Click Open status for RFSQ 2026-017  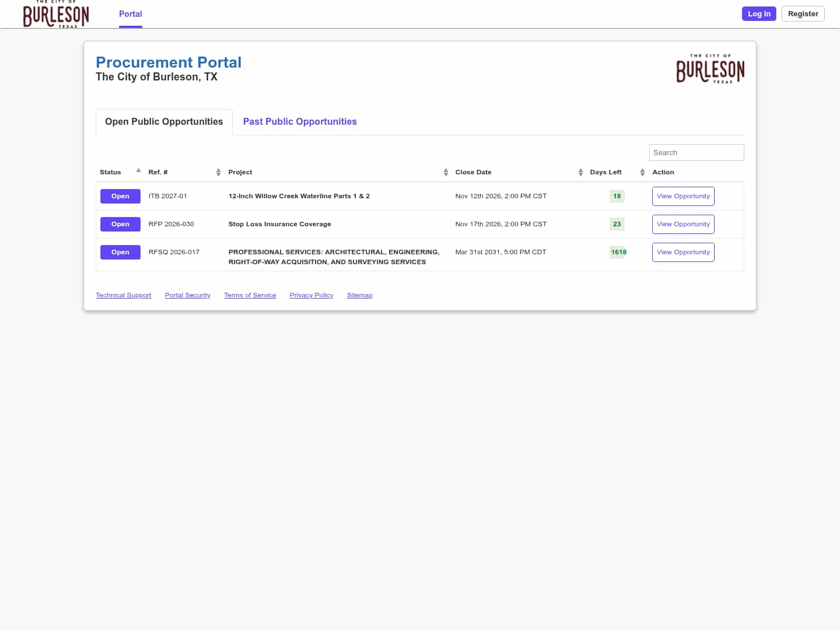(x=120, y=252)
